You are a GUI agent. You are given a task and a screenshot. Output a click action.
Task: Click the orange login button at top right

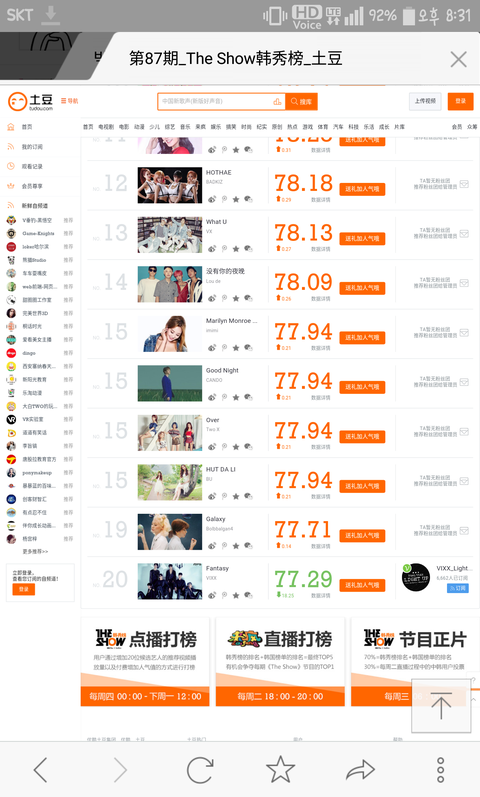click(461, 101)
